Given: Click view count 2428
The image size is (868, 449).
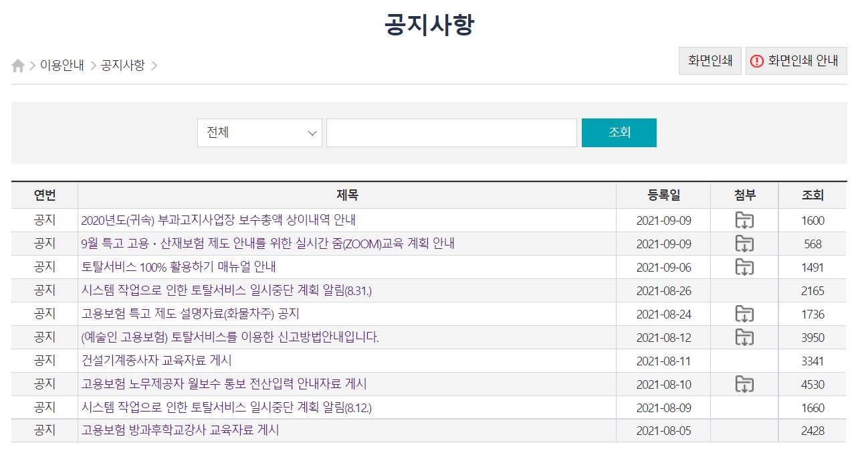Looking at the screenshot, I should 812,431.
